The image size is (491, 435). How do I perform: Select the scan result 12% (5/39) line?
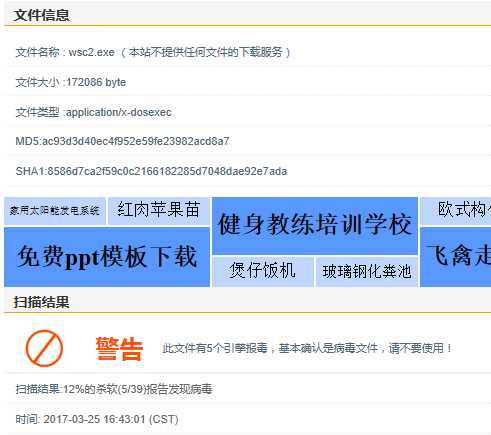[114, 389]
